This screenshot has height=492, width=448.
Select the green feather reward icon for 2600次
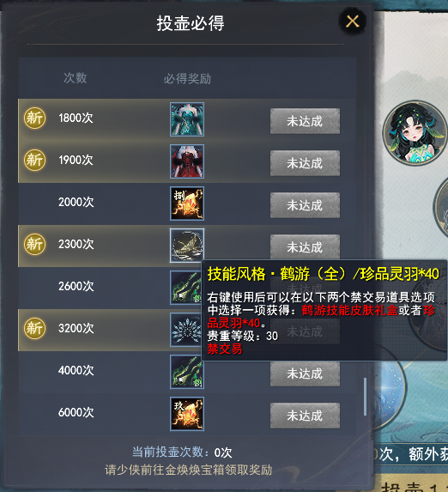[x=185, y=288]
